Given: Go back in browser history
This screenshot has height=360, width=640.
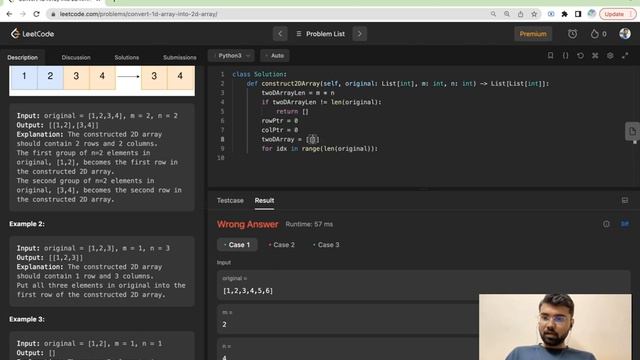Looking at the screenshot, I should (9, 14).
